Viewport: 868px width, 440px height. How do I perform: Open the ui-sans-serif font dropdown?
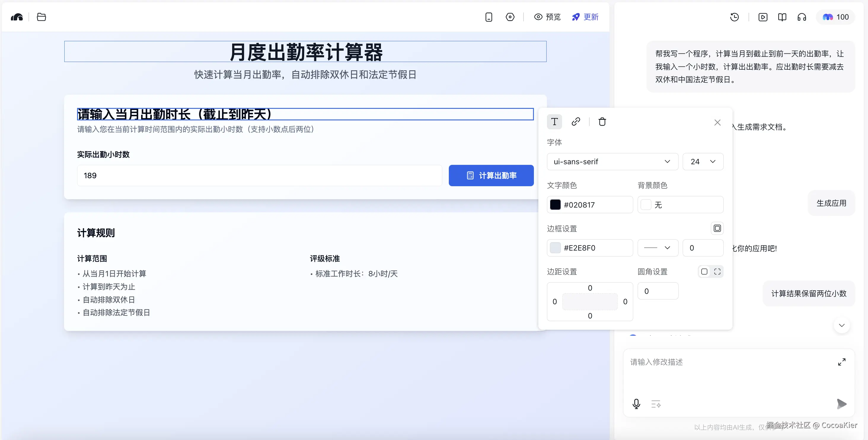tap(612, 161)
